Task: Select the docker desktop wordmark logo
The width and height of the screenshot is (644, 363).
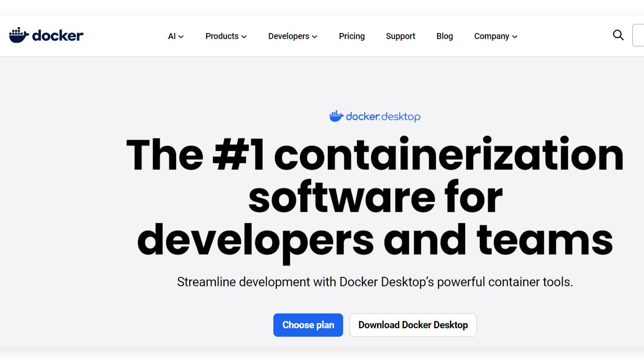Action: [375, 116]
